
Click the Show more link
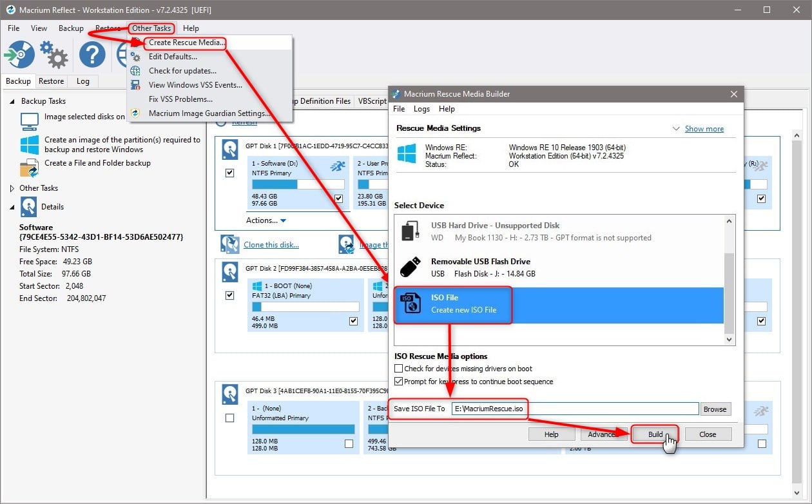click(x=704, y=128)
